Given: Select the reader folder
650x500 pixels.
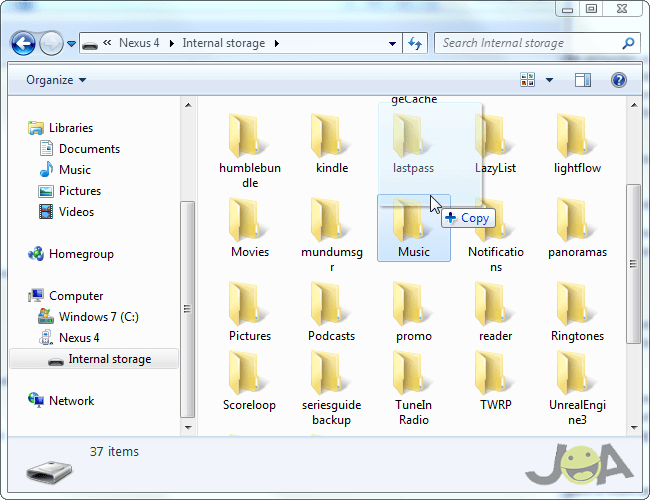Looking at the screenshot, I should 495,311.
